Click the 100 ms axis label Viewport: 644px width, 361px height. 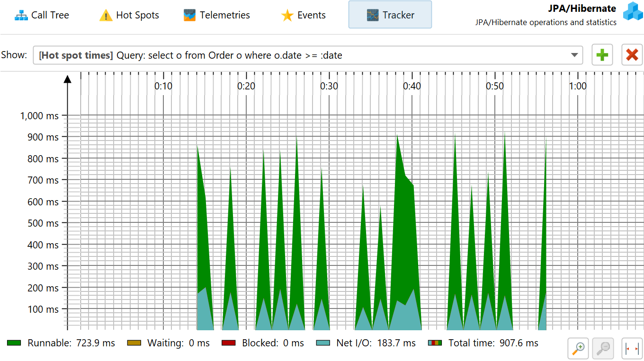pos(44,309)
